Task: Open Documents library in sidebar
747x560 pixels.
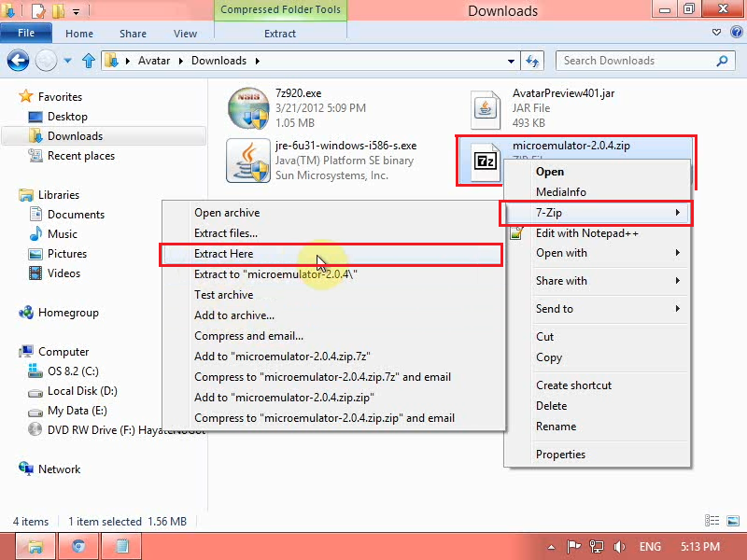Action: [x=76, y=215]
